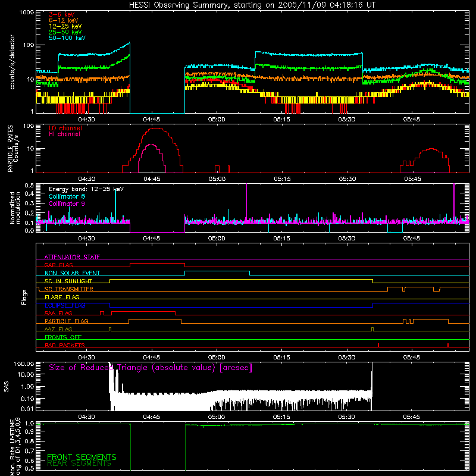This screenshot has height=476, width=476.
Task: Click the Size of Reduced Triangle label
Action: tap(151, 368)
